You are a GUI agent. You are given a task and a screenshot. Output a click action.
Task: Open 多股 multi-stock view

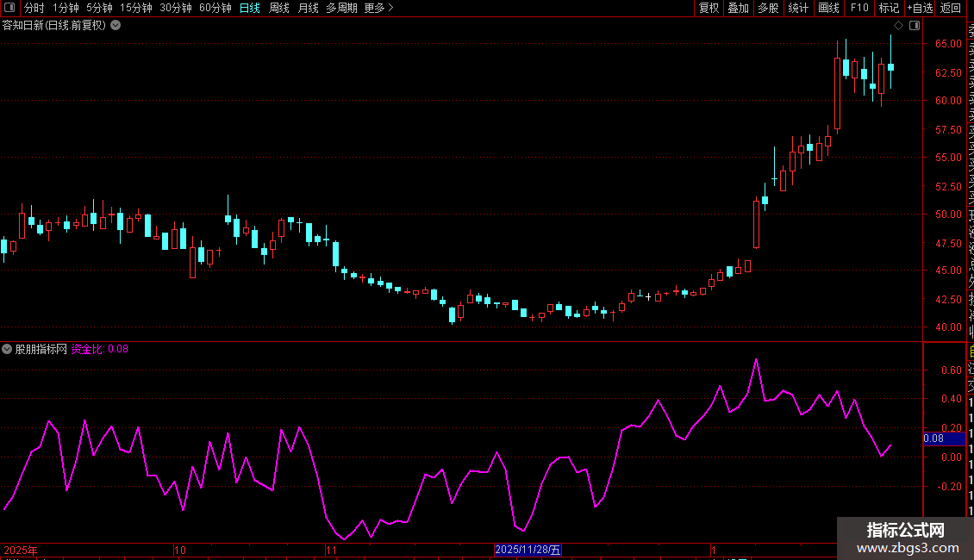pyautogui.click(x=768, y=8)
